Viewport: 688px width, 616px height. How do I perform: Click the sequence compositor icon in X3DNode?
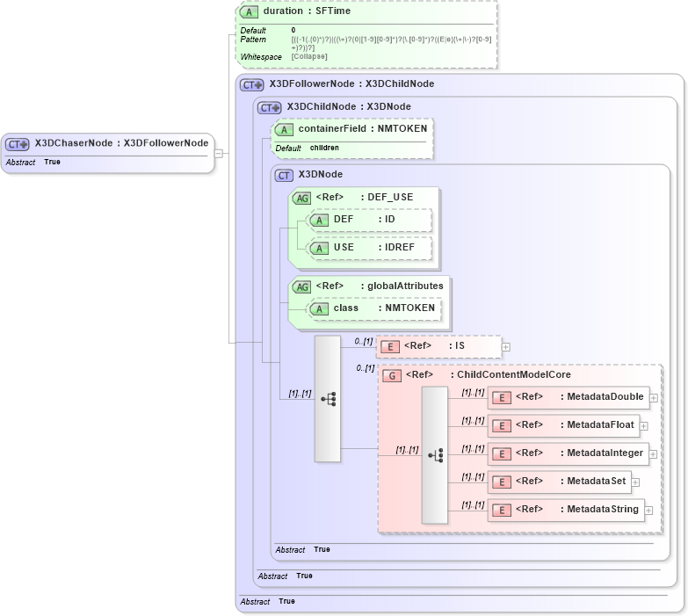(x=329, y=399)
